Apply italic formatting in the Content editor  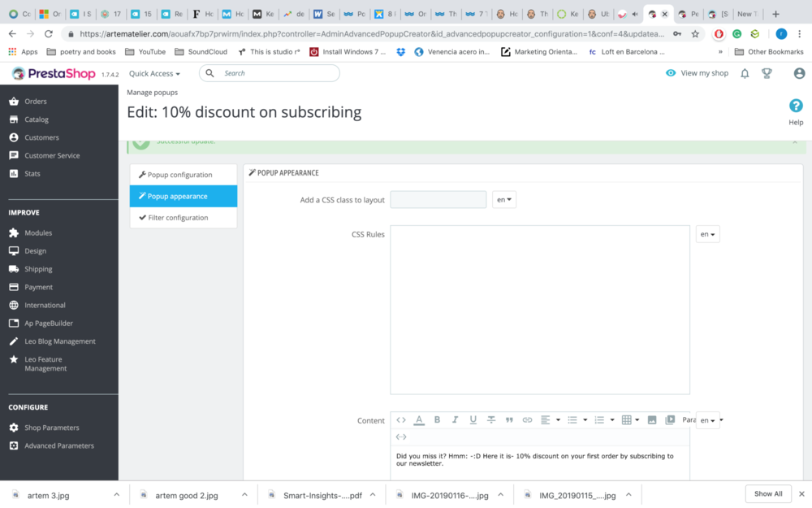click(x=454, y=419)
